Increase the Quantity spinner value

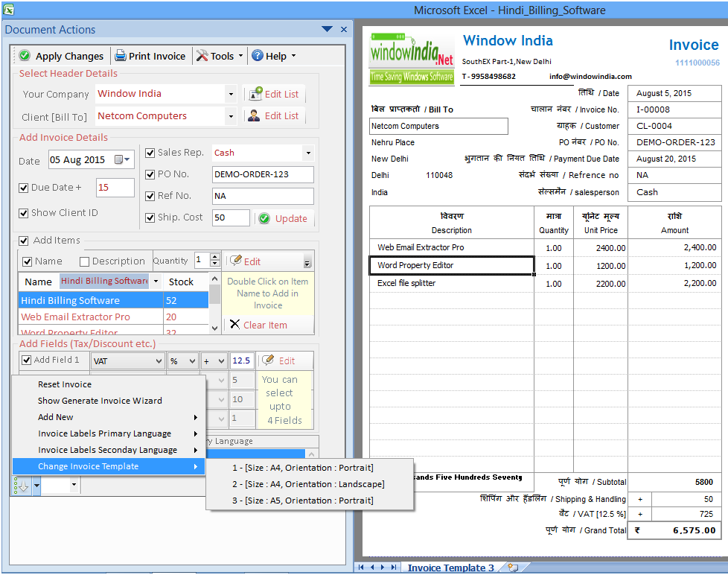point(214,256)
